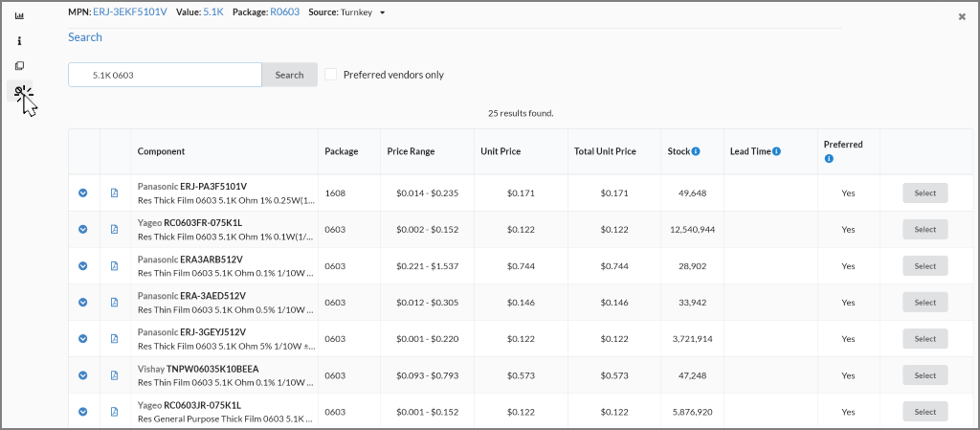Expand the Panasonic ERJ-3GEYJ512V row
Image resolution: width=980 pixels, height=430 pixels.
[x=83, y=339]
